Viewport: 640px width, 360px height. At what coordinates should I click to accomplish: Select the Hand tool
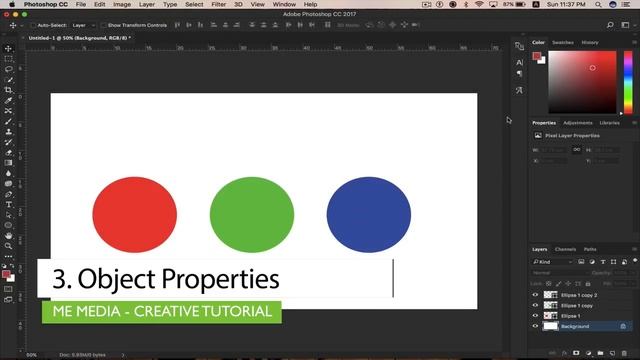click(x=8, y=236)
